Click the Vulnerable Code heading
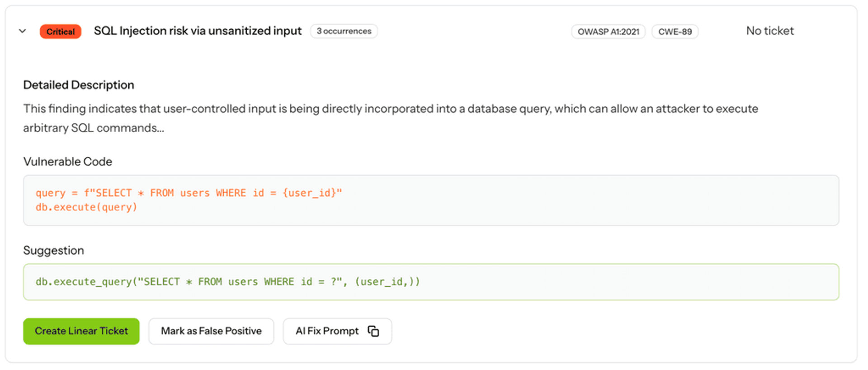 [68, 161]
